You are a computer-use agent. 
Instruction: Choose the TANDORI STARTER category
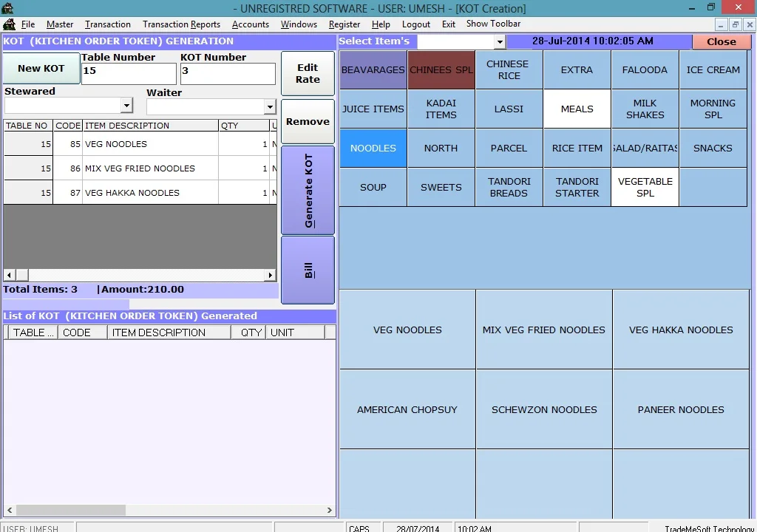click(x=577, y=187)
